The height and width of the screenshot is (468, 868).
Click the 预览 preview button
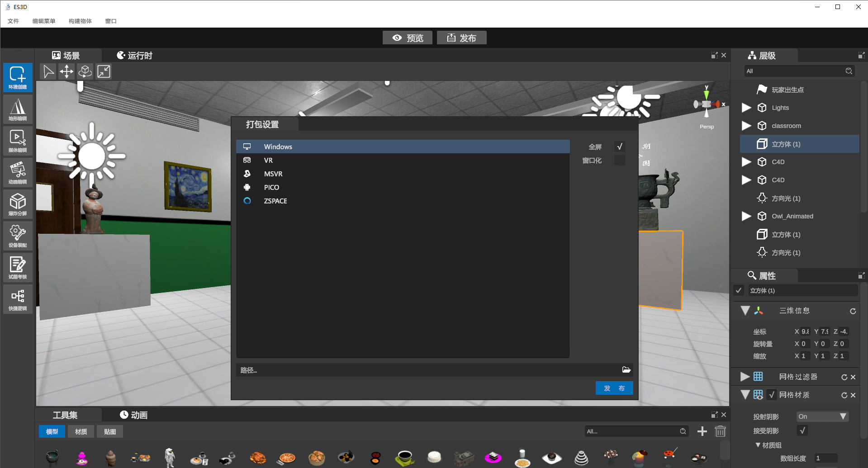tap(408, 38)
